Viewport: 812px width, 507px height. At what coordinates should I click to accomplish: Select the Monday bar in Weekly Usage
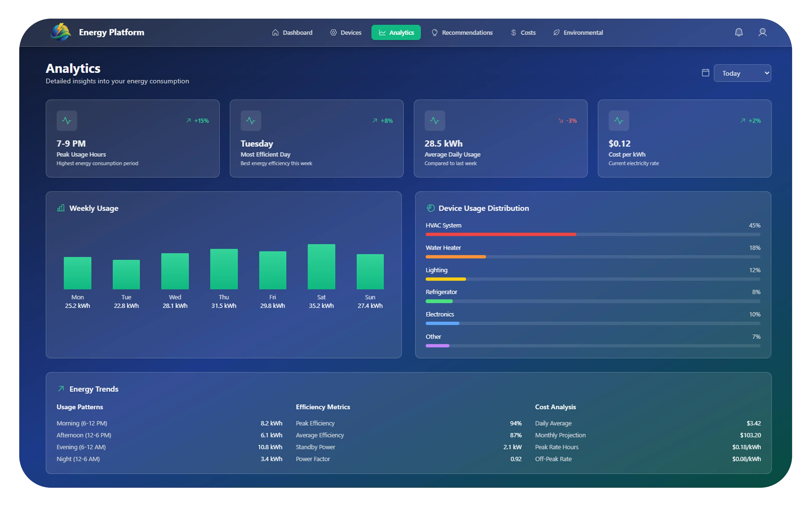pyautogui.click(x=77, y=273)
